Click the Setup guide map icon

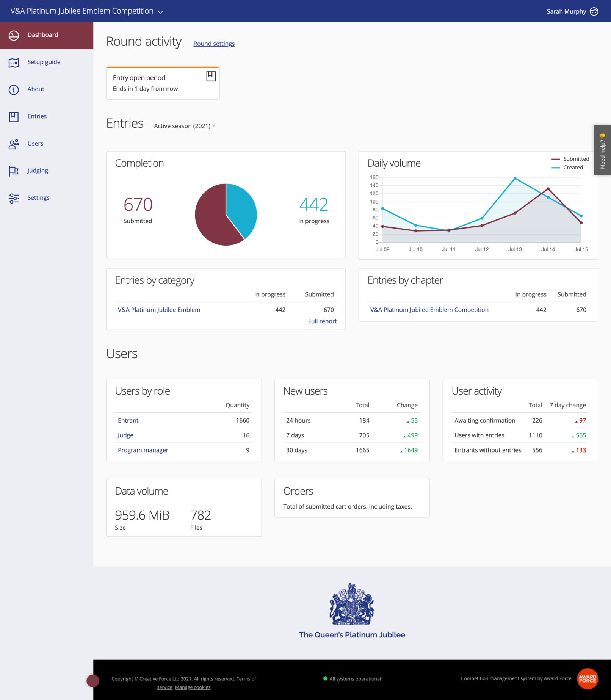tap(14, 63)
